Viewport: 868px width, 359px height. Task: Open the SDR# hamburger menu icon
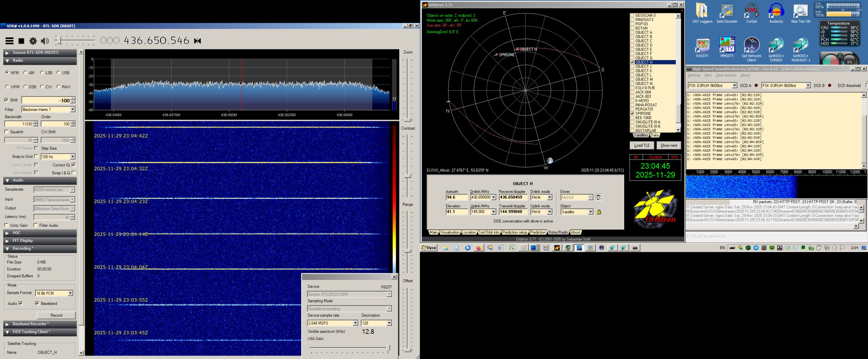coord(9,41)
